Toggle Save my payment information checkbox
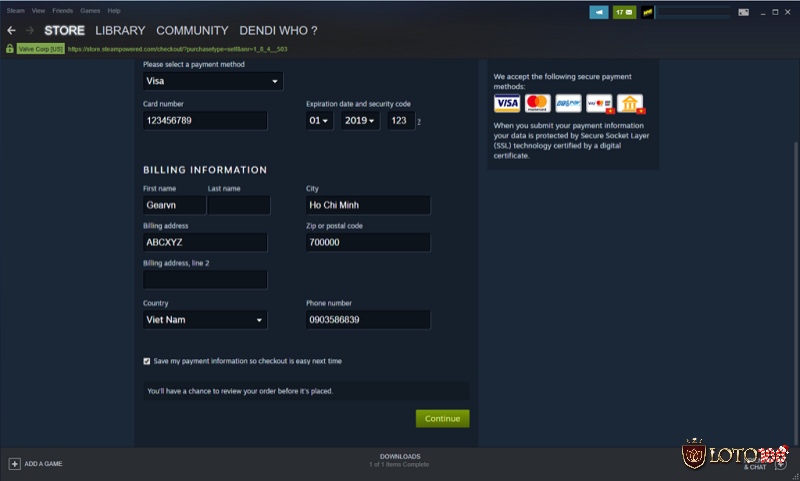The image size is (800, 481). point(147,361)
